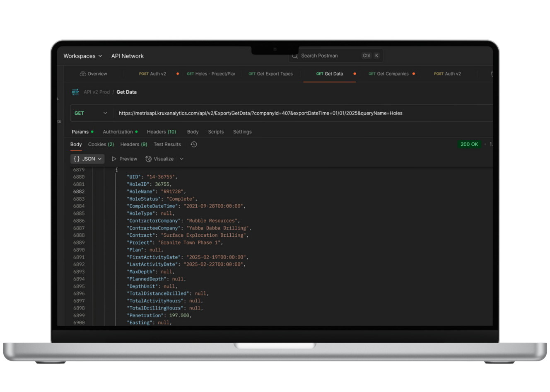View the Headers (9) response tab
The height and width of the screenshot is (392, 550).
tap(133, 144)
